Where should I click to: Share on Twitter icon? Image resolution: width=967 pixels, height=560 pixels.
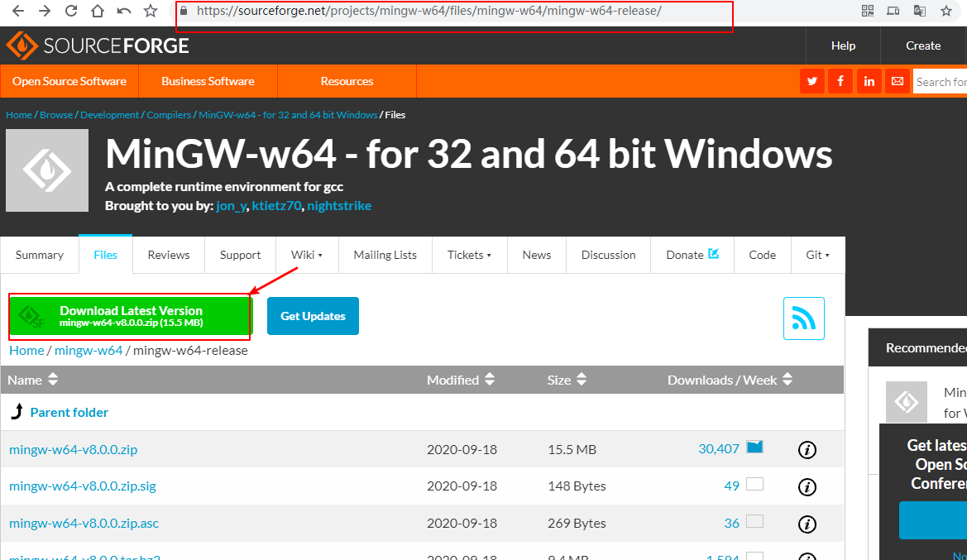(x=812, y=81)
